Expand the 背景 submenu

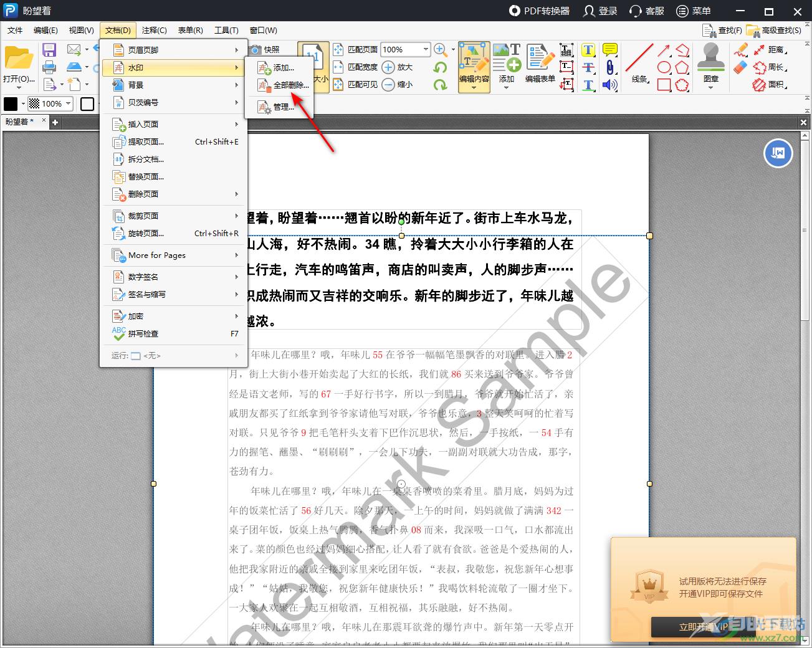[174, 85]
